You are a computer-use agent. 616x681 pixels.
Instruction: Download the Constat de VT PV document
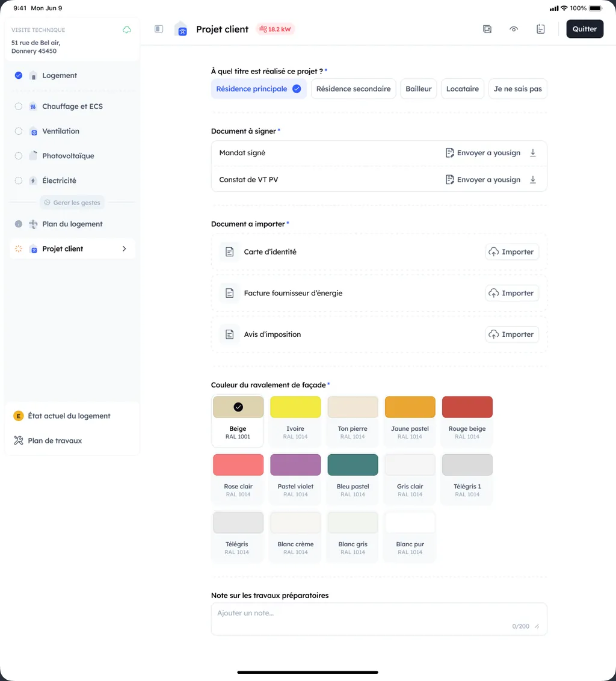[533, 179]
